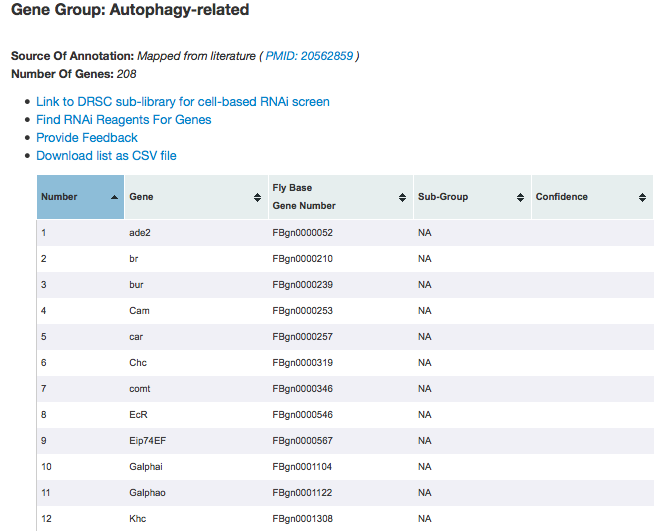Select gene name ade2
659x531 pixels.
point(140,233)
